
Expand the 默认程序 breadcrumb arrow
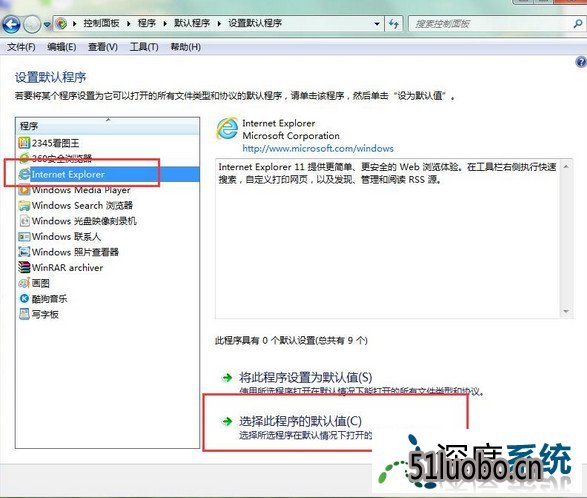tap(219, 24)
